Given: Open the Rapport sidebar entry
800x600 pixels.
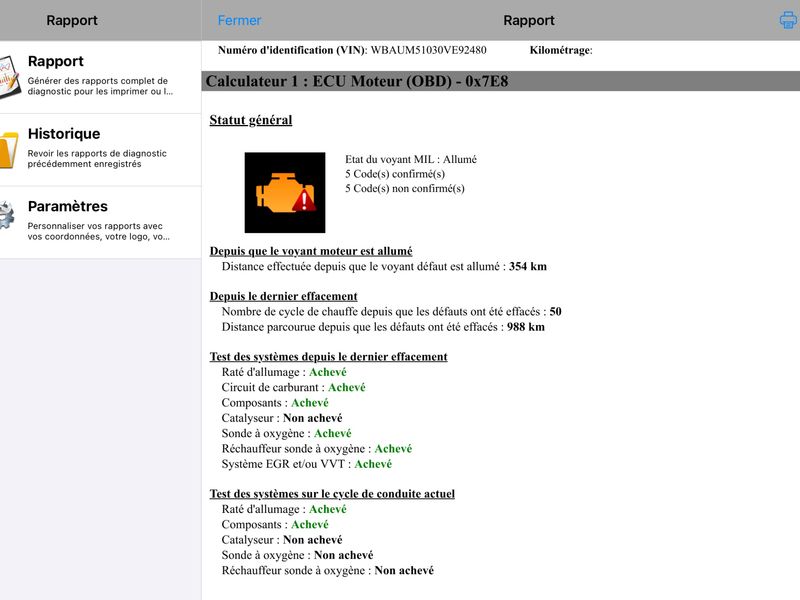Looking at the screenshot, I should click(101, 77).
